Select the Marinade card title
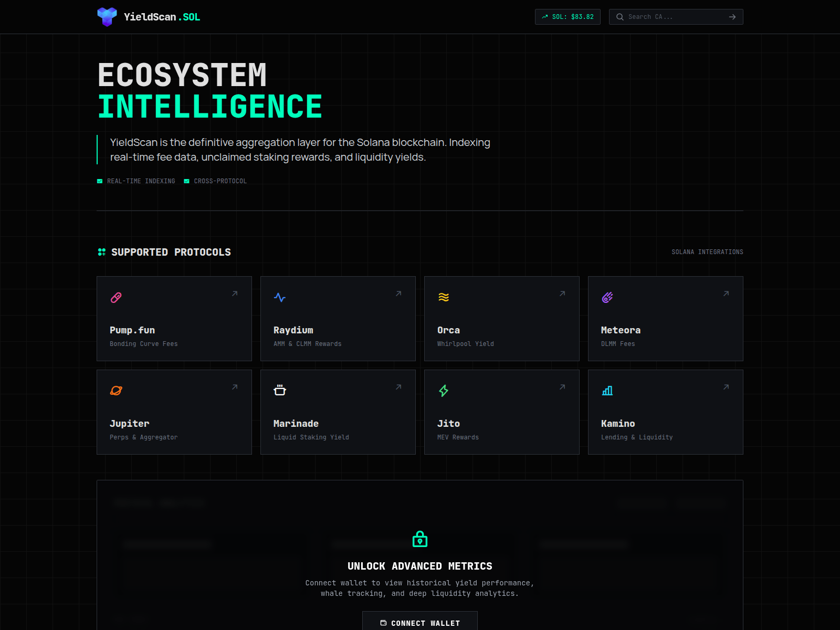This screenshot has width=840, height=630. [x=296, y=424]
